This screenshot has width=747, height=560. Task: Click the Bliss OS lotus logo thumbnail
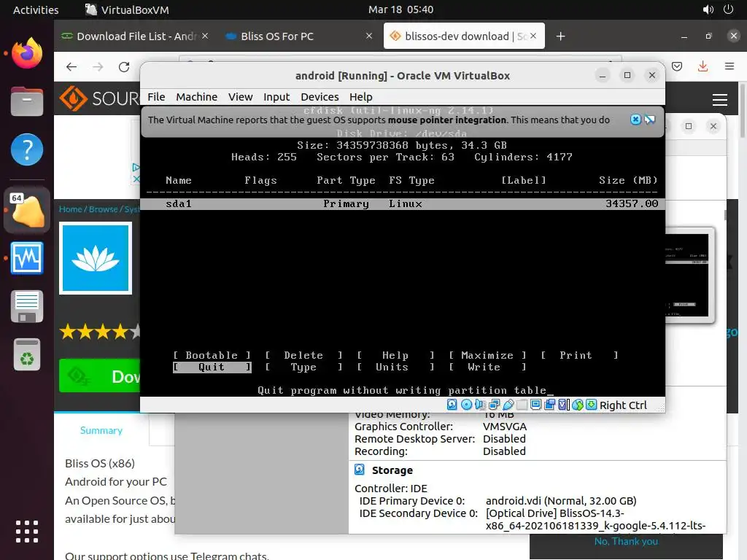tap(96, 258)
